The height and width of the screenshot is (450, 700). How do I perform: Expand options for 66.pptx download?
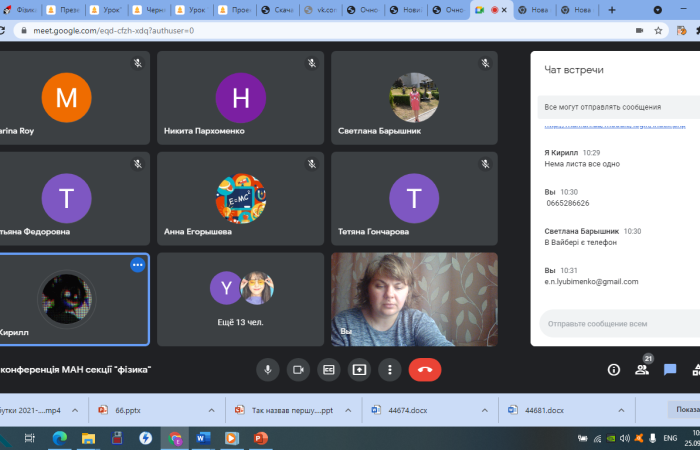click(x=211, y=410)
